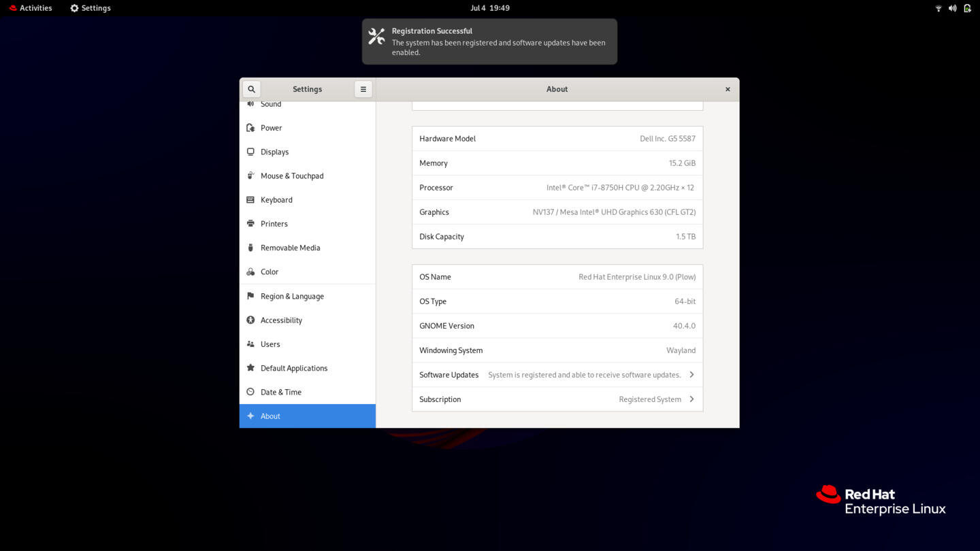Open the Registration Successful notification
Viewport: 980px width, 551px height.
point(490,41)
